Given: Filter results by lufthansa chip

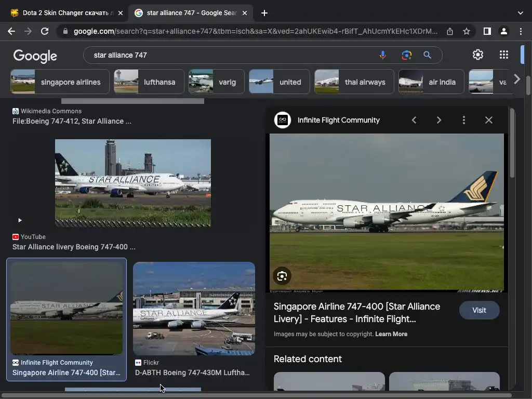Looking at the screenshot, I should point(149,82).
